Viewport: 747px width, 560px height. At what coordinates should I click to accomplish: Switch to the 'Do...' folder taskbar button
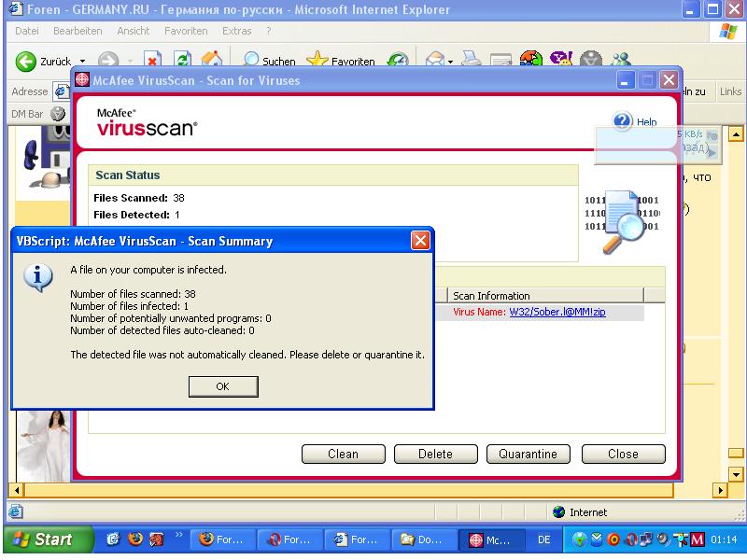(x=424, y=539)
